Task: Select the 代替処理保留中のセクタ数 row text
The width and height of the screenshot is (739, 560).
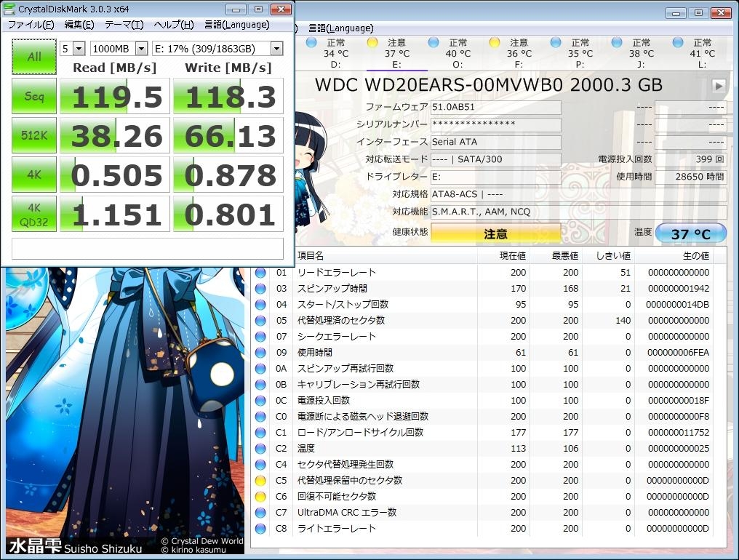Action: point(350,480)
